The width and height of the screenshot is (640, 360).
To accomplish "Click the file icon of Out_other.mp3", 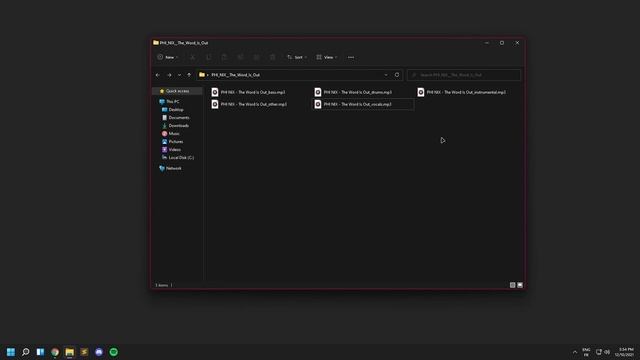I will pyautogui.click(x=215, y=104).
